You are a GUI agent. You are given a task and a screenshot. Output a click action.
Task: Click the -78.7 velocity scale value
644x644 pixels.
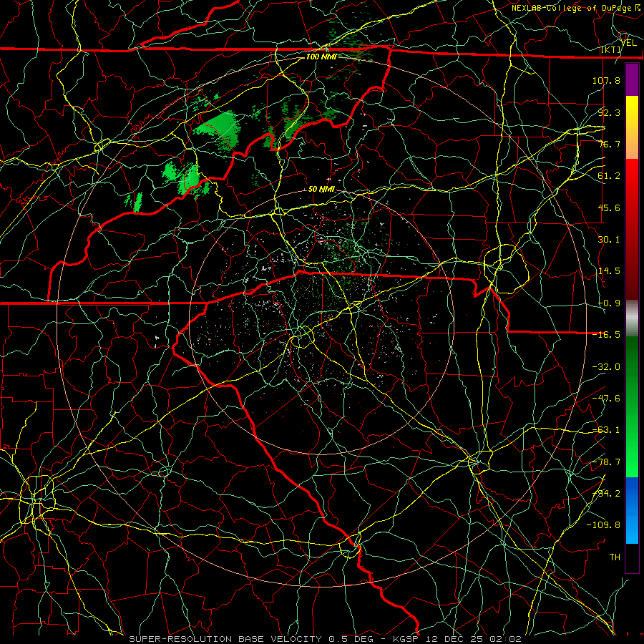606,462
